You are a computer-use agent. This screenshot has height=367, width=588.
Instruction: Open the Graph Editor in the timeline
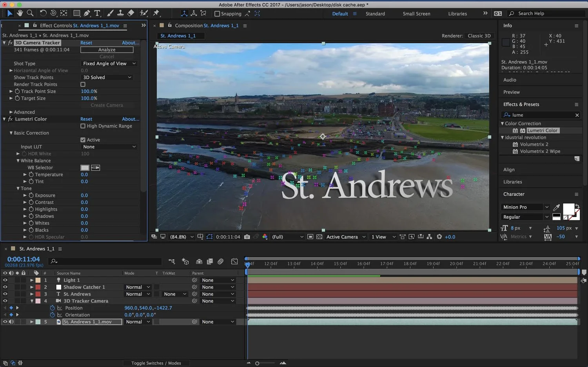[x=234, y=261]
